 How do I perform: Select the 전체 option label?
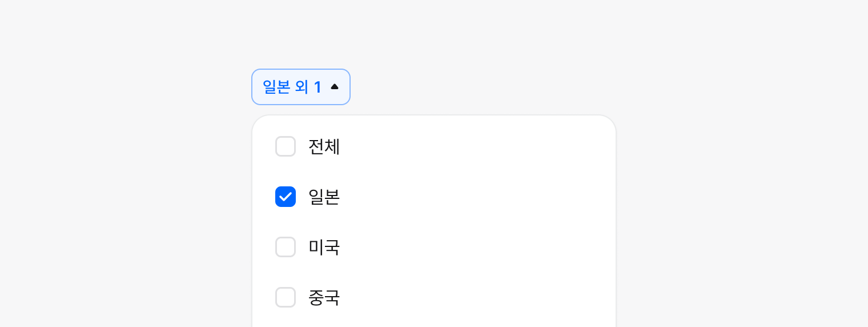tap(324, 147)
